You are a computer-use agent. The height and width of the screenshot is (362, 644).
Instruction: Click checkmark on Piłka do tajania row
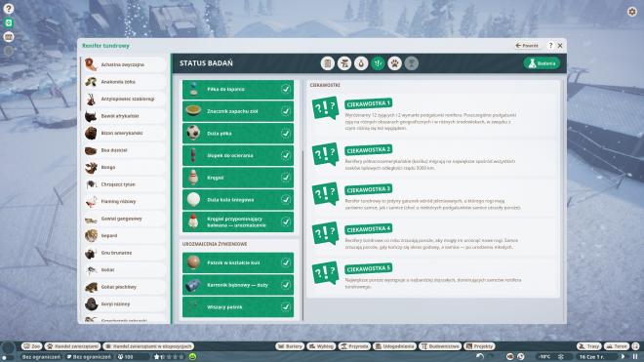pyautogui.click(x=286, y=89)
